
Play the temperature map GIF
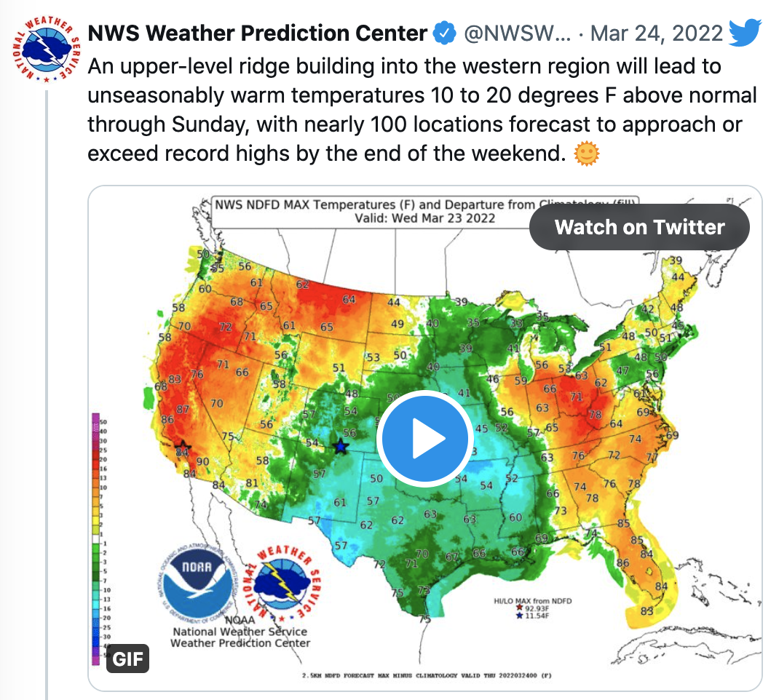click(424, 438)
